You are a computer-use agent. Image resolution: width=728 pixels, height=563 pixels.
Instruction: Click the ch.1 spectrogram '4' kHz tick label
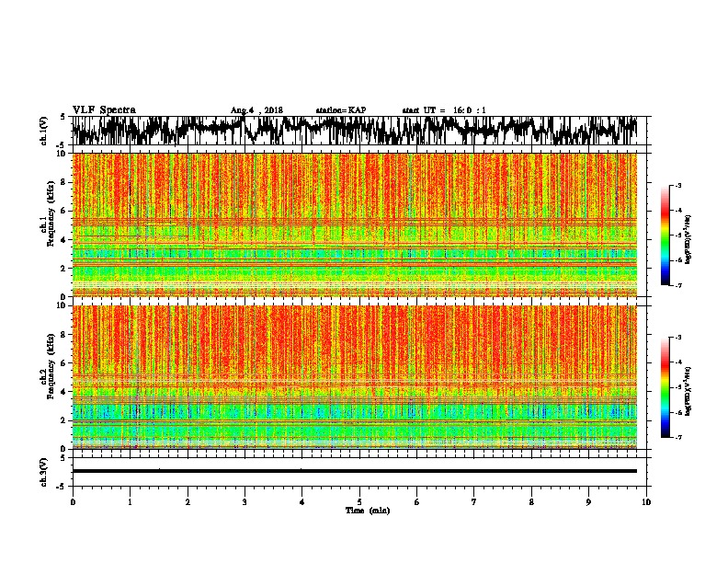[x=64, y=240]
